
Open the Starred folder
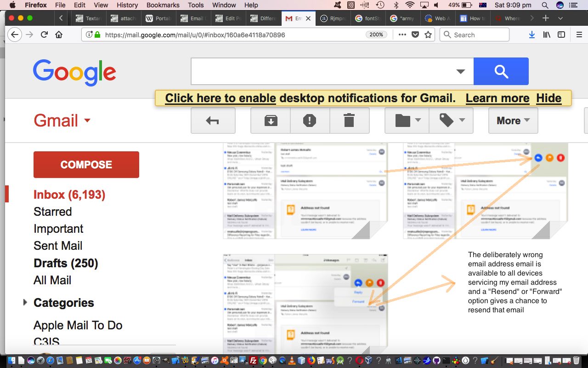[53, 212]
